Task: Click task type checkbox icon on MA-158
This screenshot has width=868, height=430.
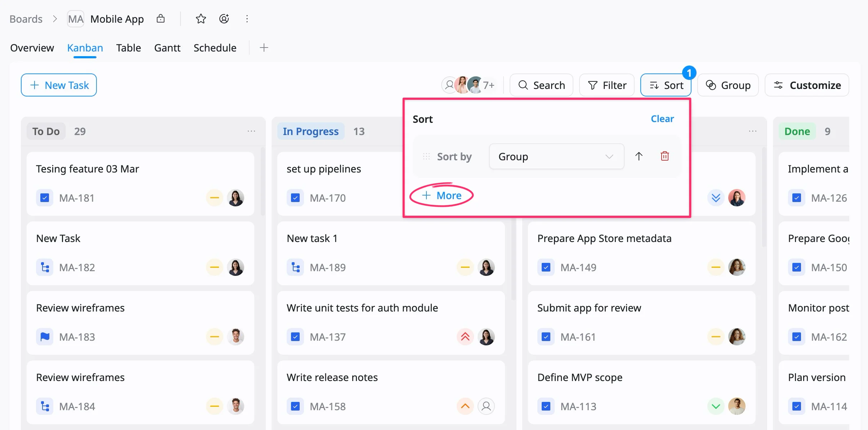Action: 295,406
